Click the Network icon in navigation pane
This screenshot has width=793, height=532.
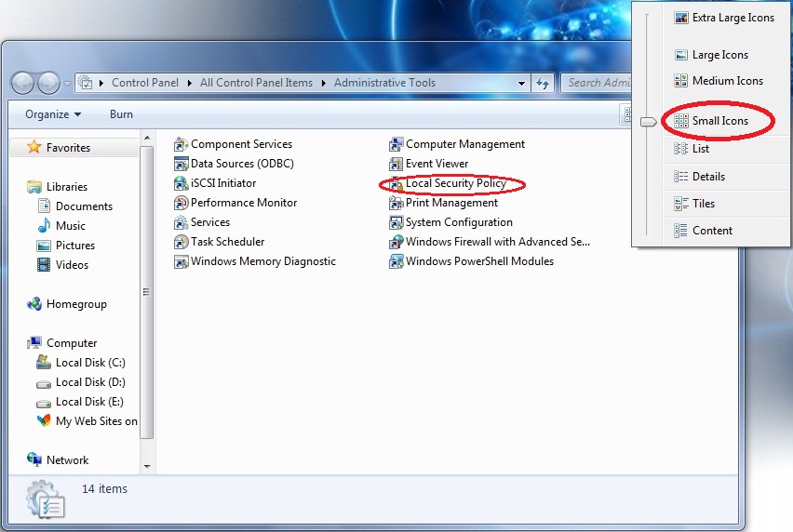tap(34, 459)
